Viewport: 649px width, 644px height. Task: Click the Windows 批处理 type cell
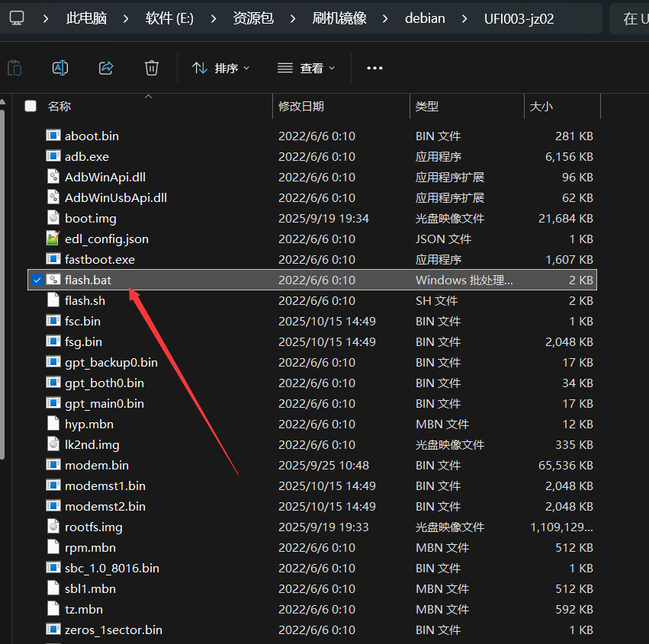[x=464, y=280]
